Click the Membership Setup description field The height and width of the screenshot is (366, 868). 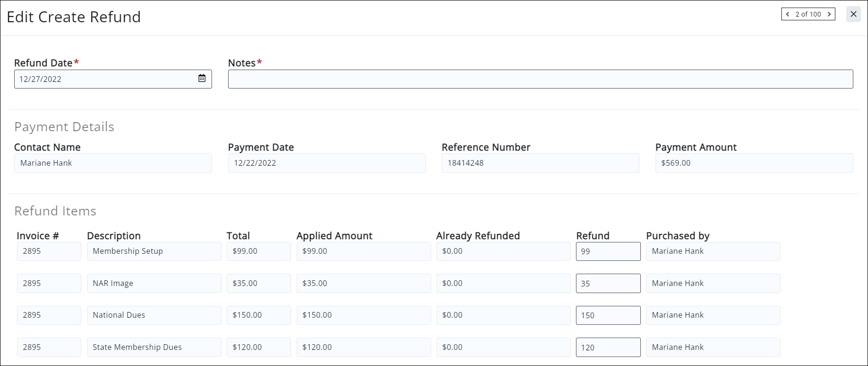(154, 251)
